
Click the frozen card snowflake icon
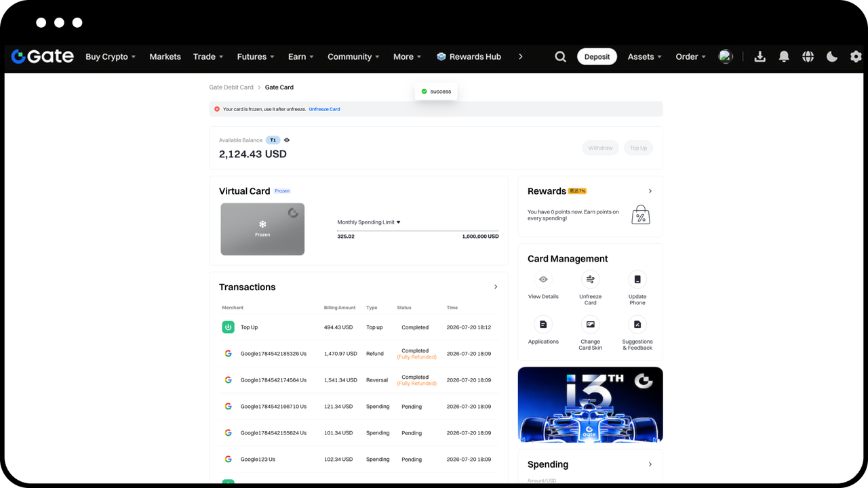[262, 224]
